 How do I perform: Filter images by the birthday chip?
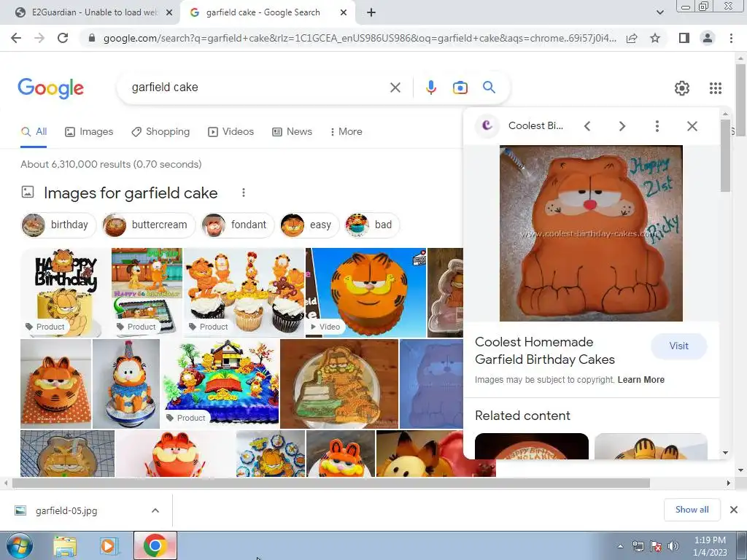pos(58,225)
